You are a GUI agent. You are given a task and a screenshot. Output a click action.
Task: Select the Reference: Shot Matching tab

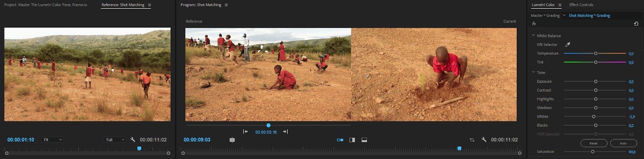pos(123,5)
